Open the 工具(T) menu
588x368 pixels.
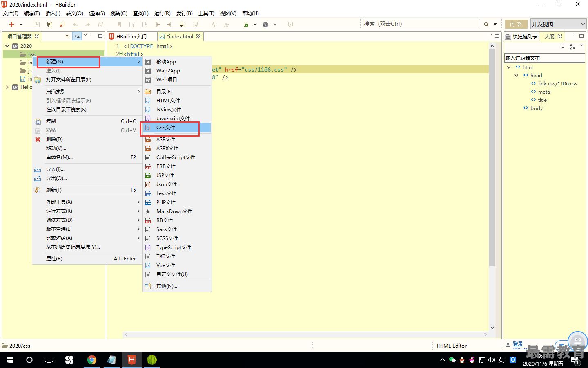point(206,13)
